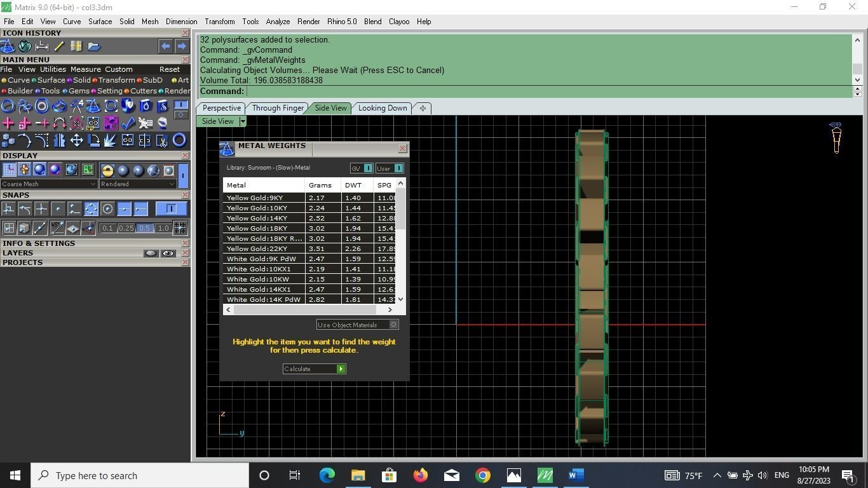Collapse the Icon History panel
868x488 pixels.
click(x=185, y=33)
